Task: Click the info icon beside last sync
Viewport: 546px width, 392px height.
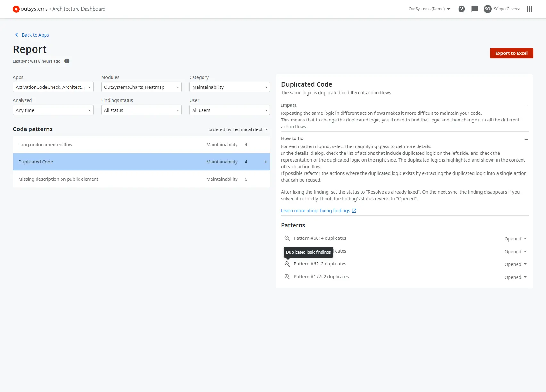Action: [x=67, y=61]
